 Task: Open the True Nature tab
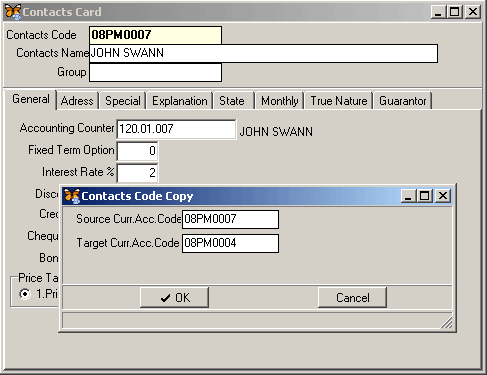click(x=339, y=101)
